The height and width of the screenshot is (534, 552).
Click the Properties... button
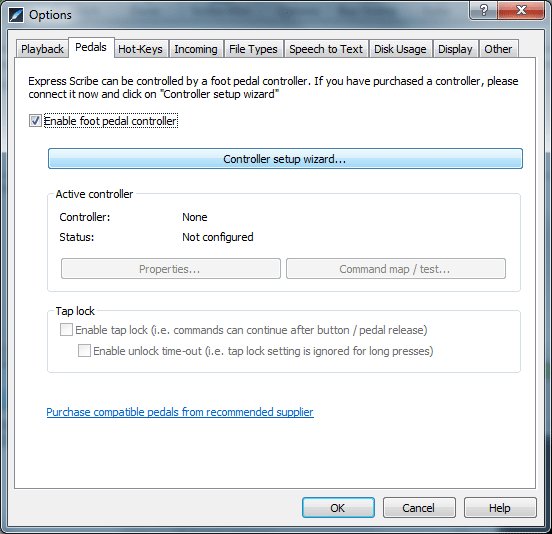click(x=171, y=269)
